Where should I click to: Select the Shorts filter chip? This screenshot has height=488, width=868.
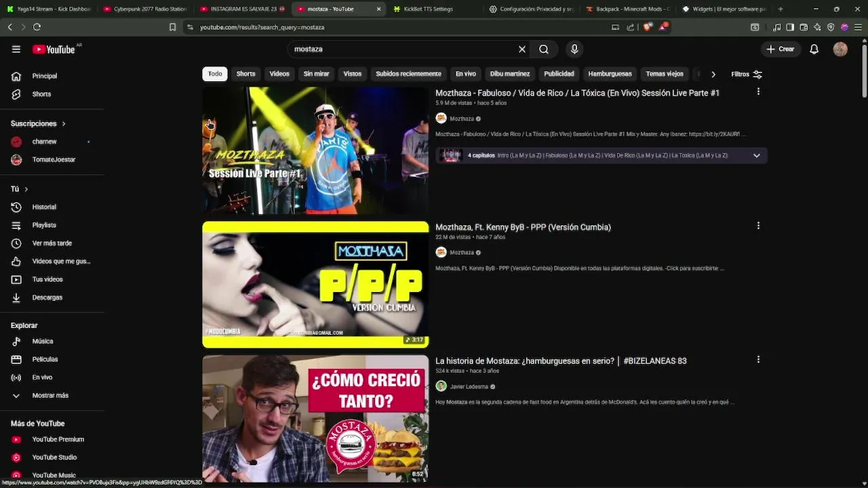(245, 74)
